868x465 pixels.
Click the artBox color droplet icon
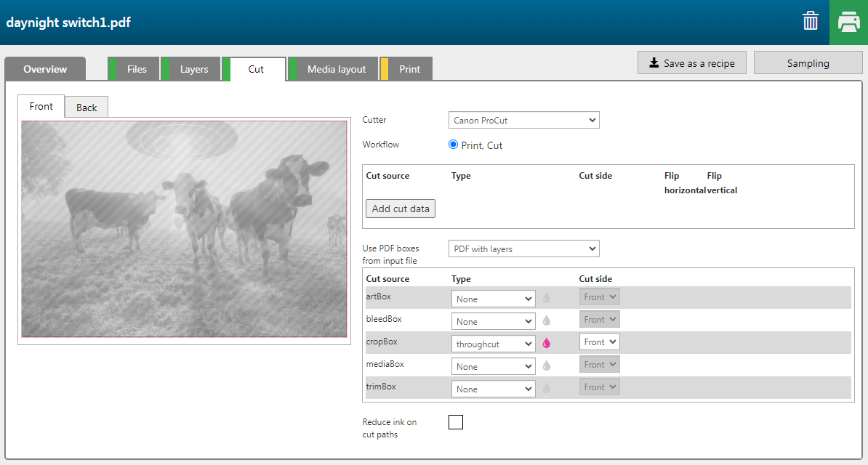pos(547,299)
